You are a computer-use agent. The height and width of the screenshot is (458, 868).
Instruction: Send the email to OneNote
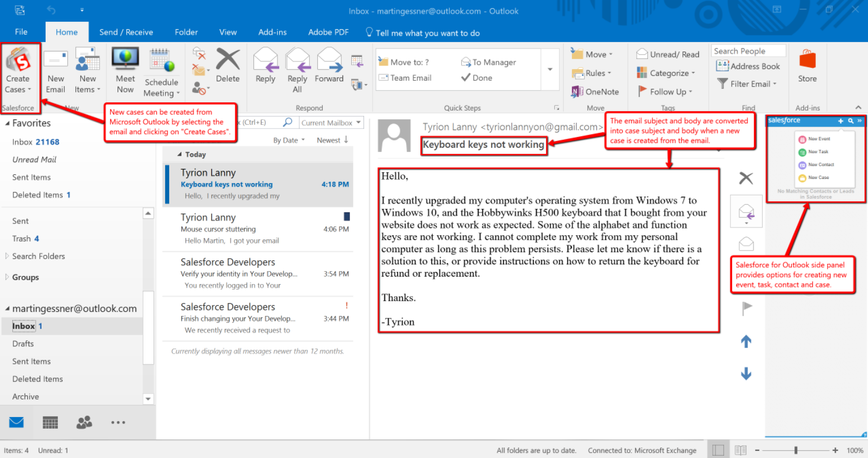(x=595, y=92)
